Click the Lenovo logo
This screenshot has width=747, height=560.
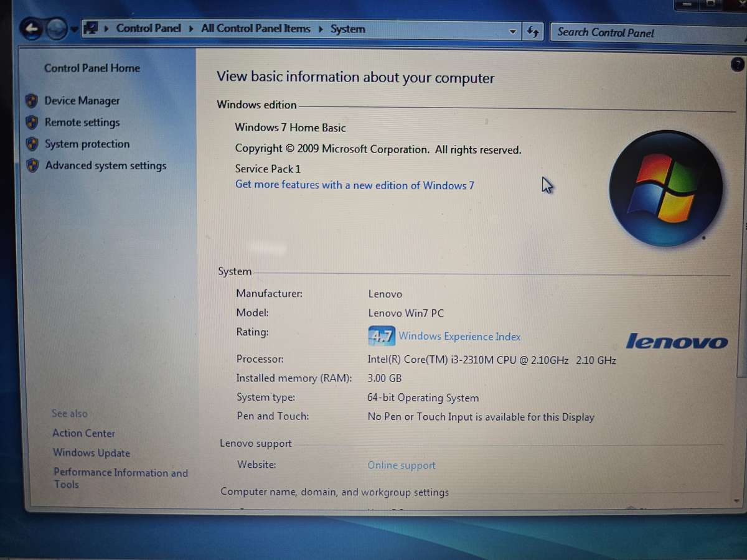(x=677, y=341)
